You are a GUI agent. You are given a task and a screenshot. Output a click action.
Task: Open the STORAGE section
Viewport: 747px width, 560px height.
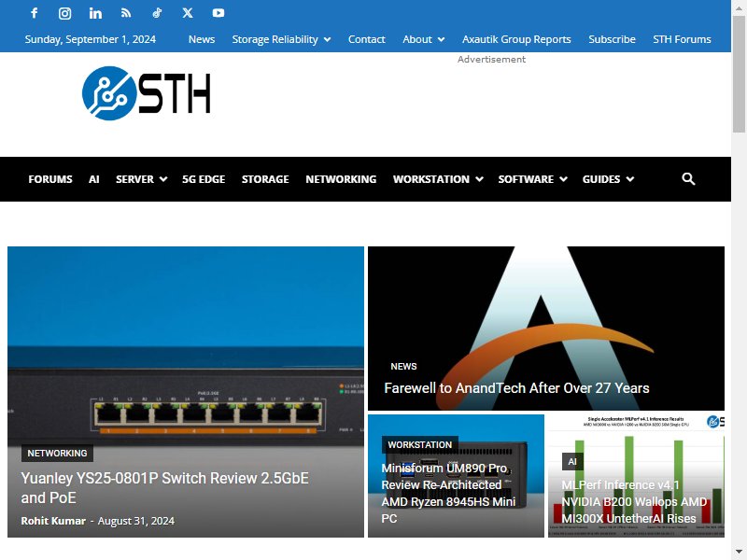(x=265, y=179)
